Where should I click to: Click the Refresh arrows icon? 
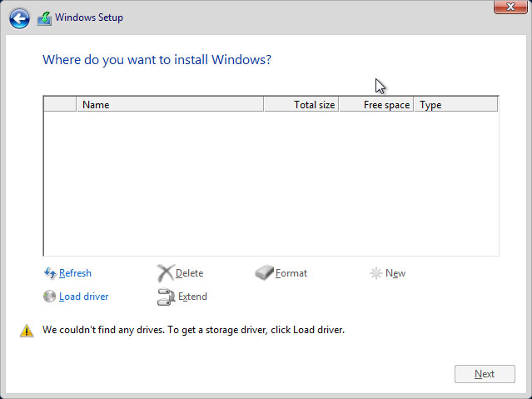tap(49, 273)
